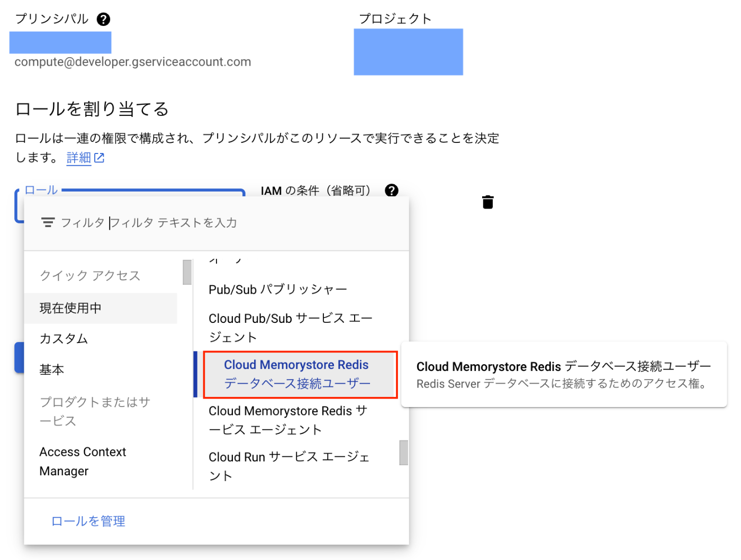Click the Redis role tooltip description

[x=563, y=384]
